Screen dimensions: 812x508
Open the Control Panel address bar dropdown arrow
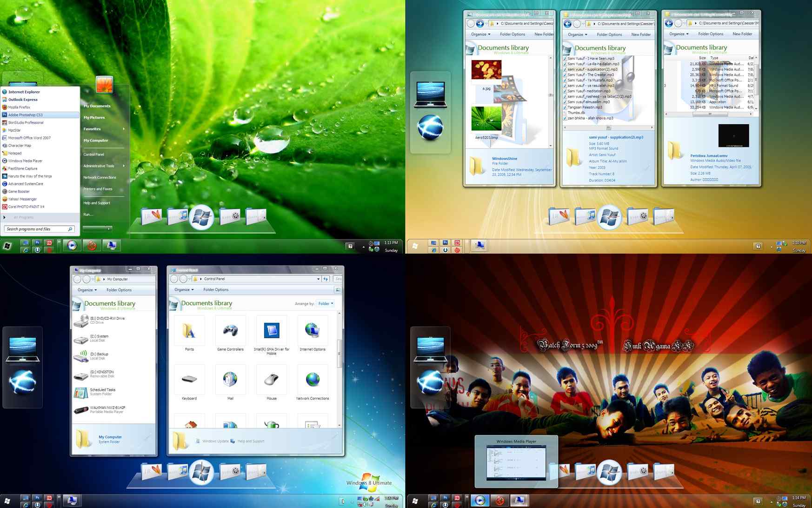click(318, 279)
